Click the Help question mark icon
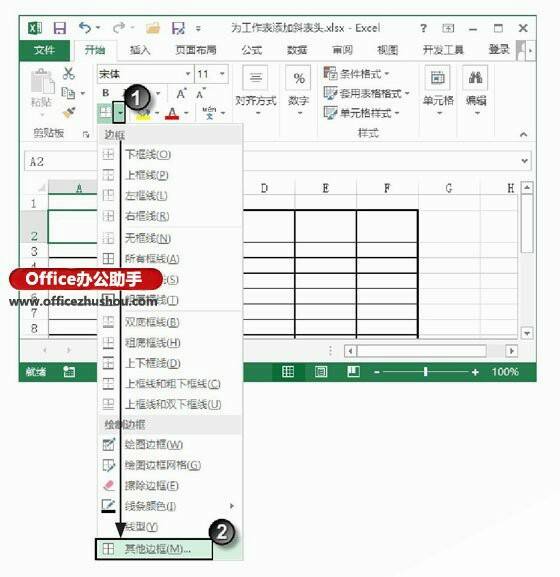Viewport: 560px width, 577px height. (423, 28)
